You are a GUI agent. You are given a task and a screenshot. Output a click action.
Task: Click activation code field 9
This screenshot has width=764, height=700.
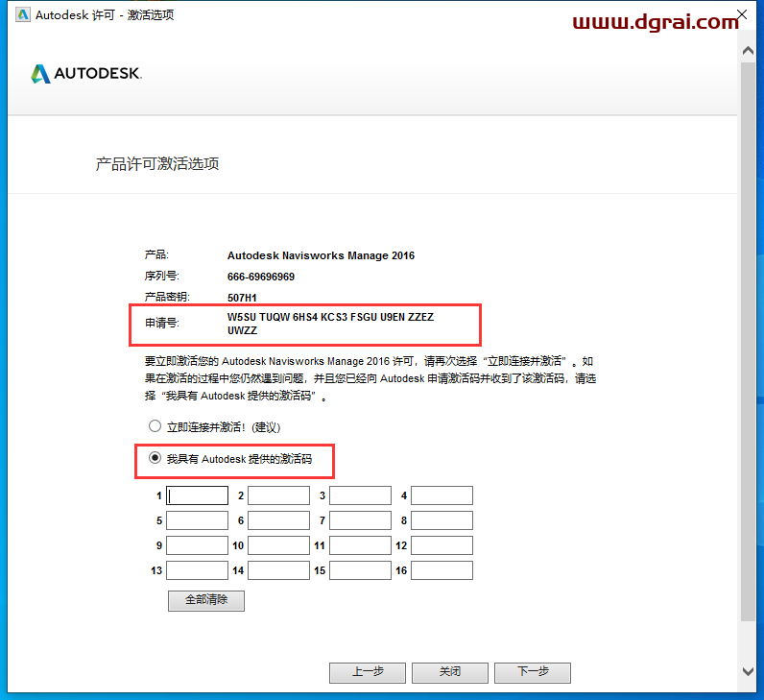198,545
